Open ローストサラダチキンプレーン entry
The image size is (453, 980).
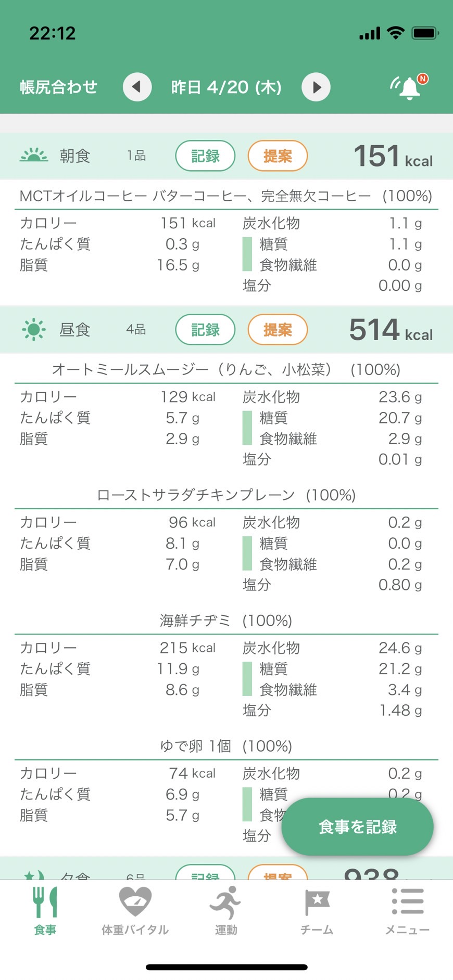coord(226,495)
